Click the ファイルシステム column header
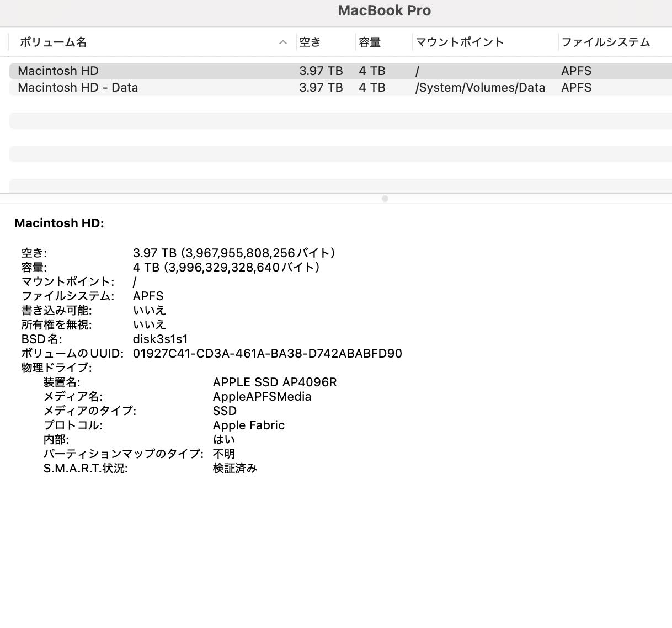672x628 pixels. tap(605, 42)
